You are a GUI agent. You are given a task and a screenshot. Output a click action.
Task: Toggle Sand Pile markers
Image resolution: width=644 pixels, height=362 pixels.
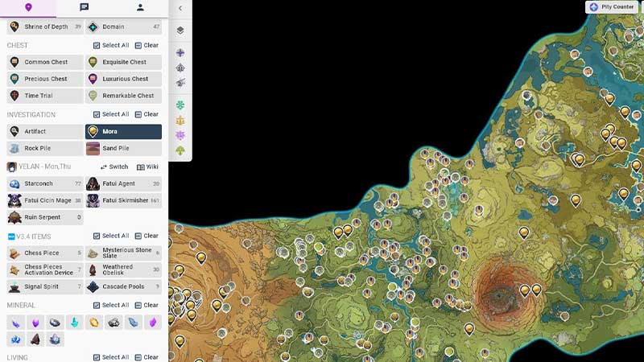[123, 148]
